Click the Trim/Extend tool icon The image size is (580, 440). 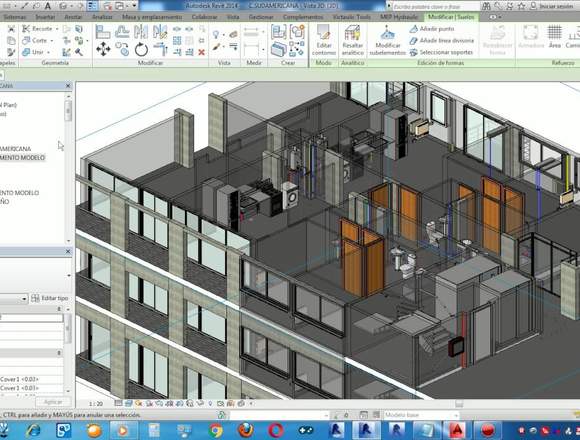(161, 49)
